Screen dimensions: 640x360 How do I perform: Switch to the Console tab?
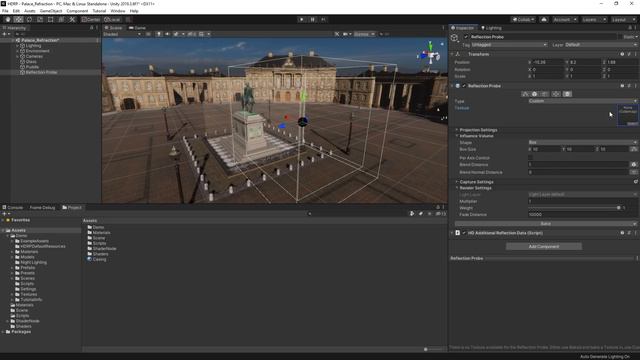point(13,207)
